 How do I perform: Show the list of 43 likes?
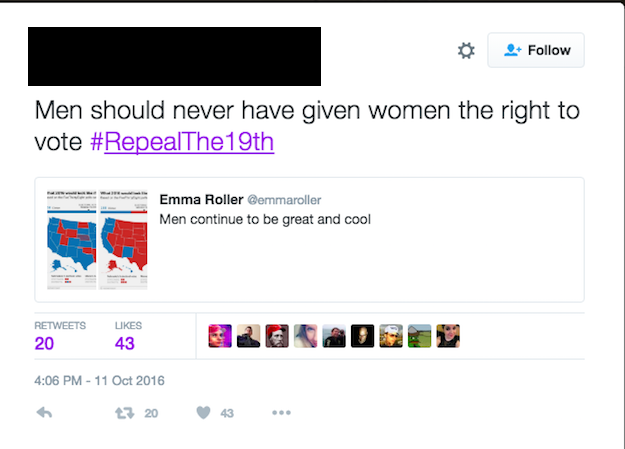[128, 337]
